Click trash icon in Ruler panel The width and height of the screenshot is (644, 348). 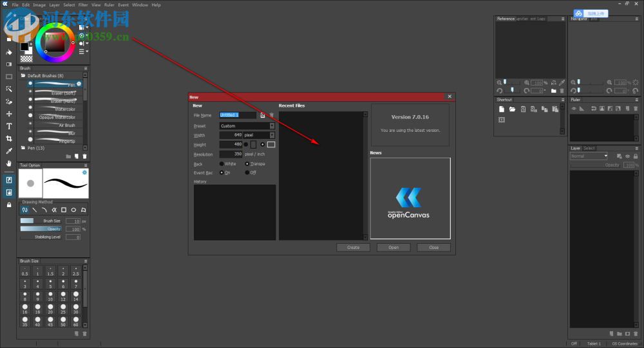(x=636, y=109)
